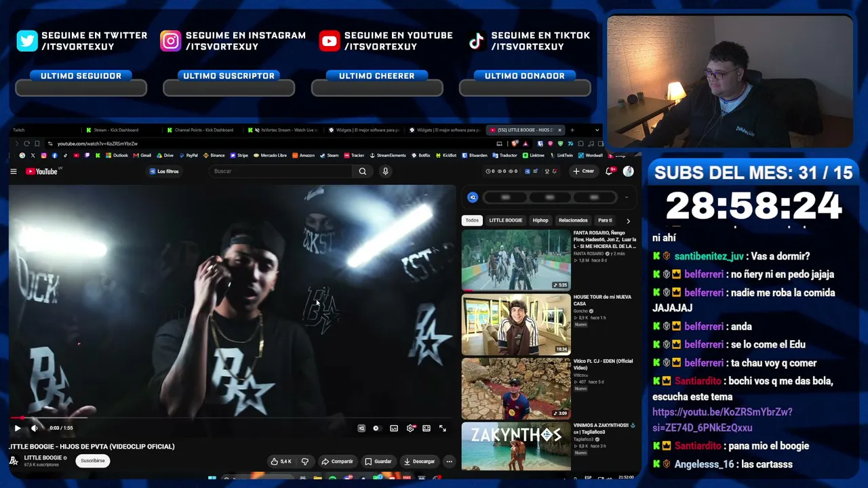Click the YouTube search magnifier button
Screen dimensions: 868x488
pyautogui.click(x=363, y=171)
